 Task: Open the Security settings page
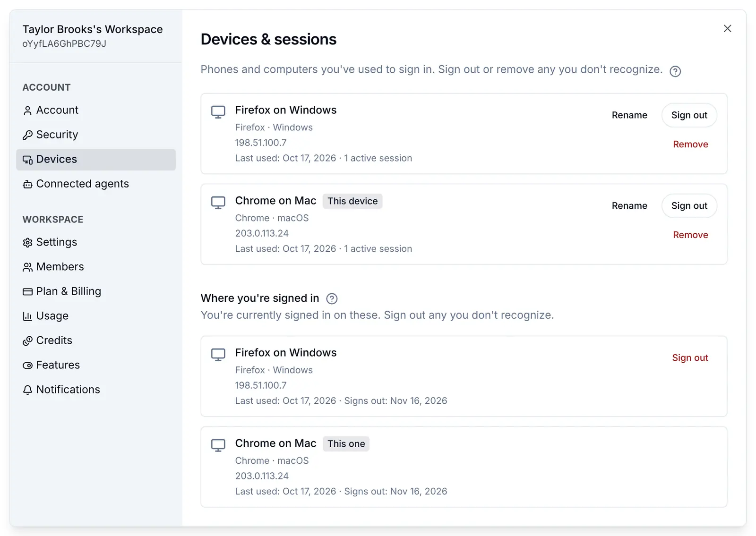[96, 135]
